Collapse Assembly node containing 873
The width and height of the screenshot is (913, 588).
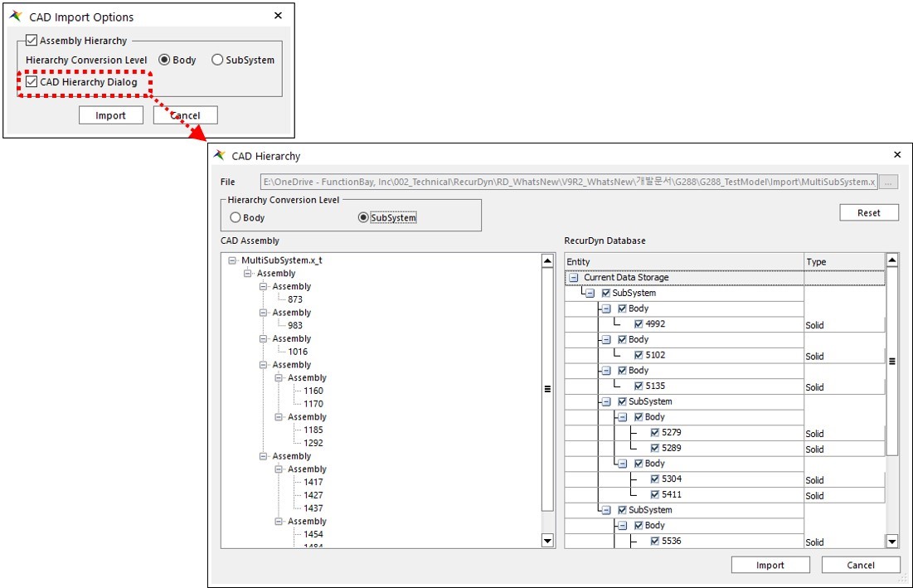[x=263, y=286]
